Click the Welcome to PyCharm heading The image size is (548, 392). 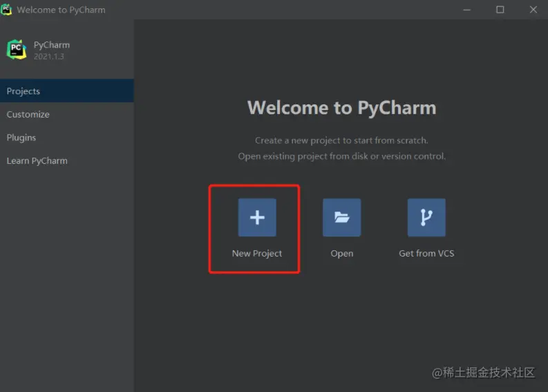342,108
